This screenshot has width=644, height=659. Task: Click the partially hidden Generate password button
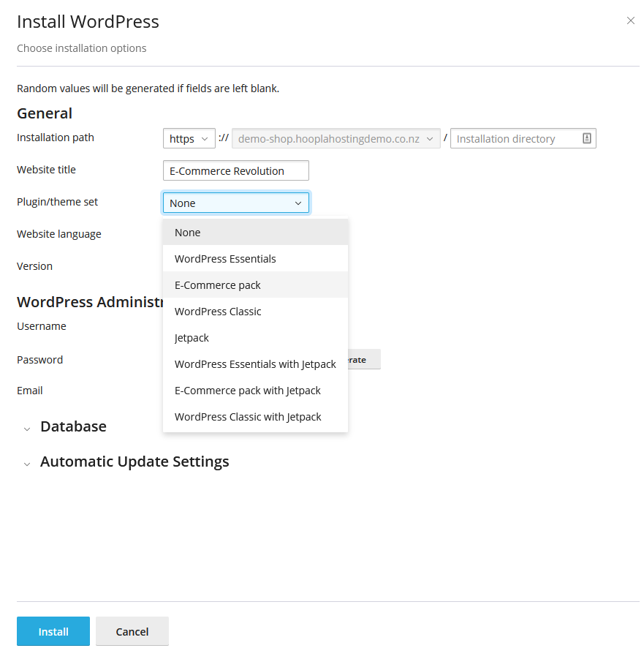click(x=364, y=360)
